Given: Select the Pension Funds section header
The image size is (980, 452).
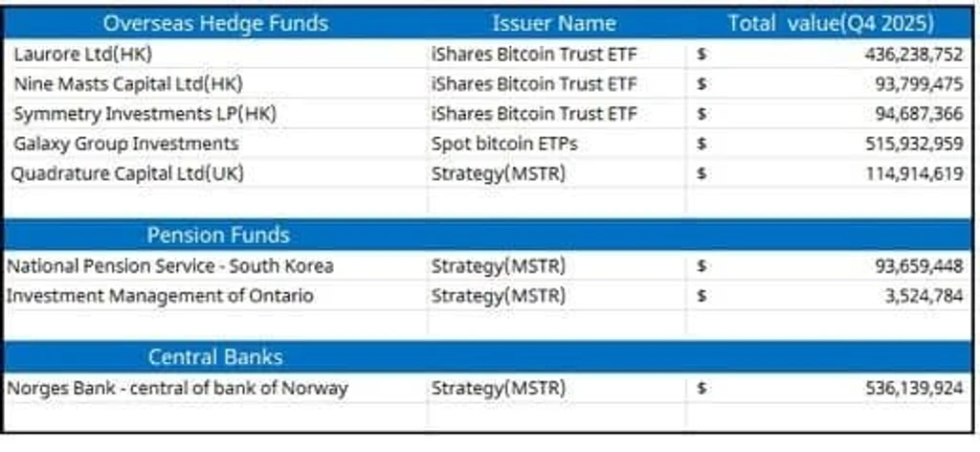Looking at the screenshot, I should 218,235.
